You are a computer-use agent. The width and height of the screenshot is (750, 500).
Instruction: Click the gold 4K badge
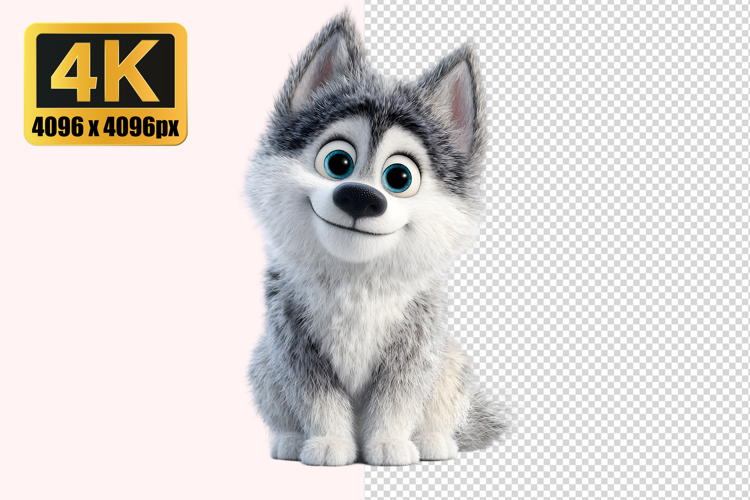pos(105,84)
